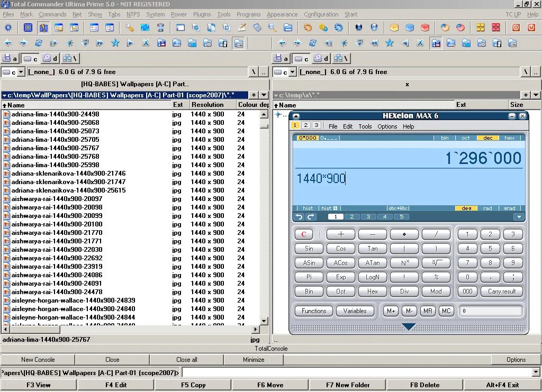The height and width of the screenshot is (392, 542).
Task: Click the red cube icon in toolbar
Action: coord(425,28)
